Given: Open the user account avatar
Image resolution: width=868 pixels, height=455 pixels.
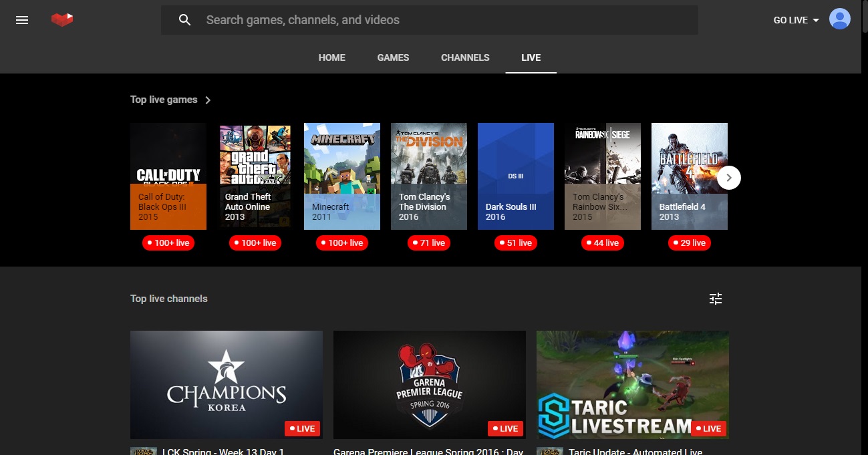Looking at the screenshot, I should (839, 19).
